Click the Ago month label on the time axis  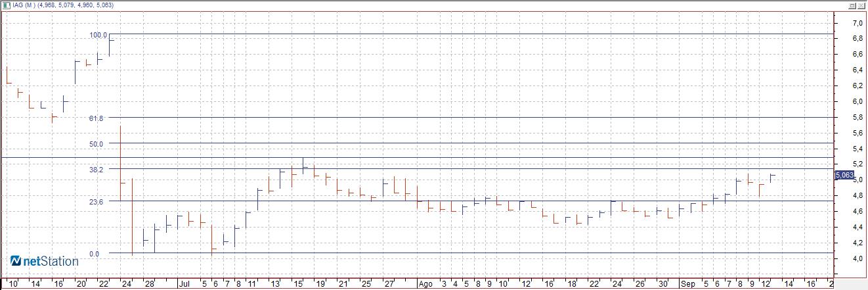(425, 284)
